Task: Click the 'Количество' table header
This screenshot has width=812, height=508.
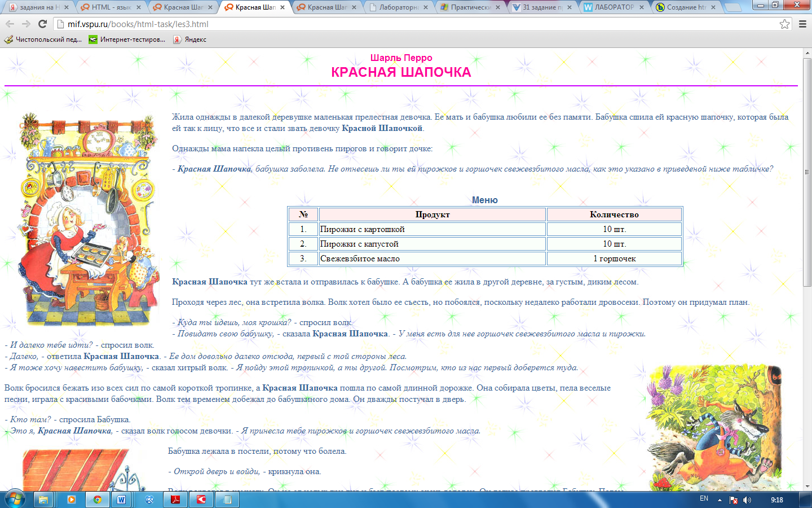Action: click(614, 214)
